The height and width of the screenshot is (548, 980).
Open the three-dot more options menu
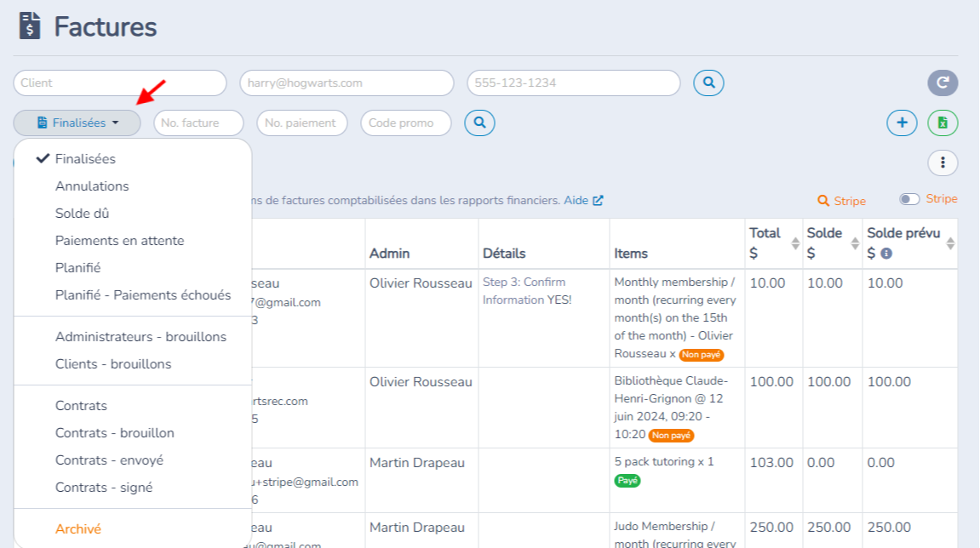pos(943,163)
